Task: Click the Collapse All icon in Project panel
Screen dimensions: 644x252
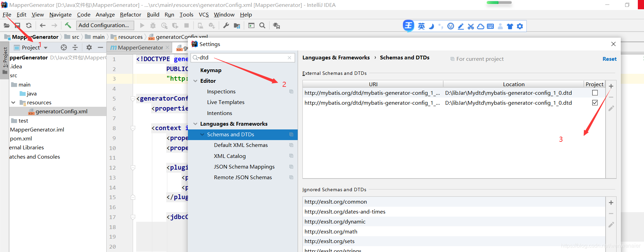Action: [x=75, y=47]
